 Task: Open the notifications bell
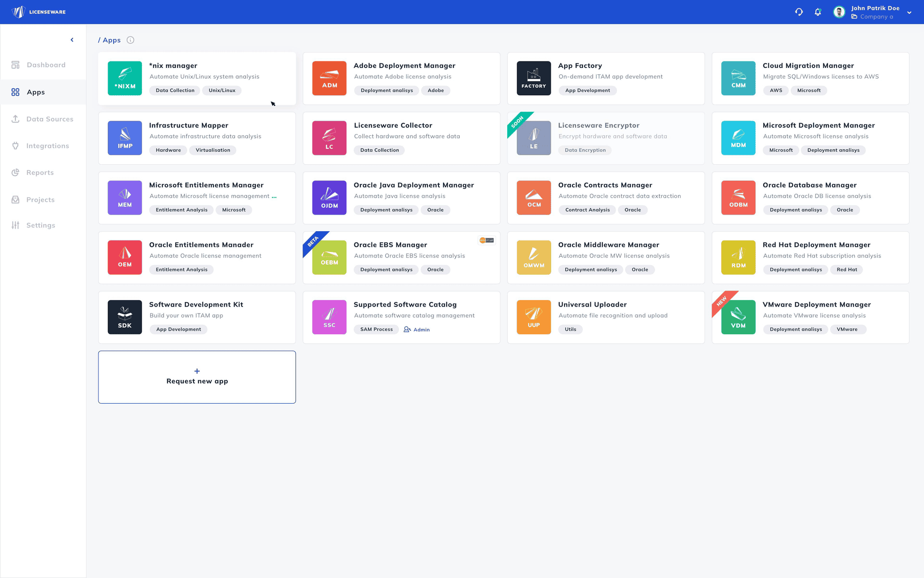[818, 12]
